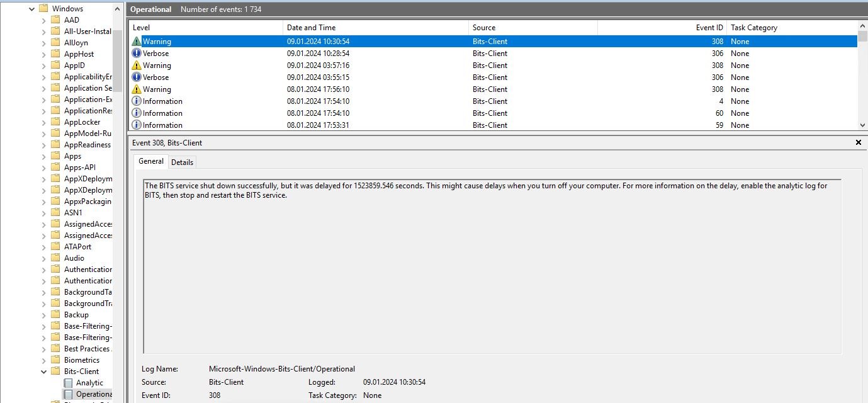Click the tree pane scroll up arrow

click(x=118, y=8)
